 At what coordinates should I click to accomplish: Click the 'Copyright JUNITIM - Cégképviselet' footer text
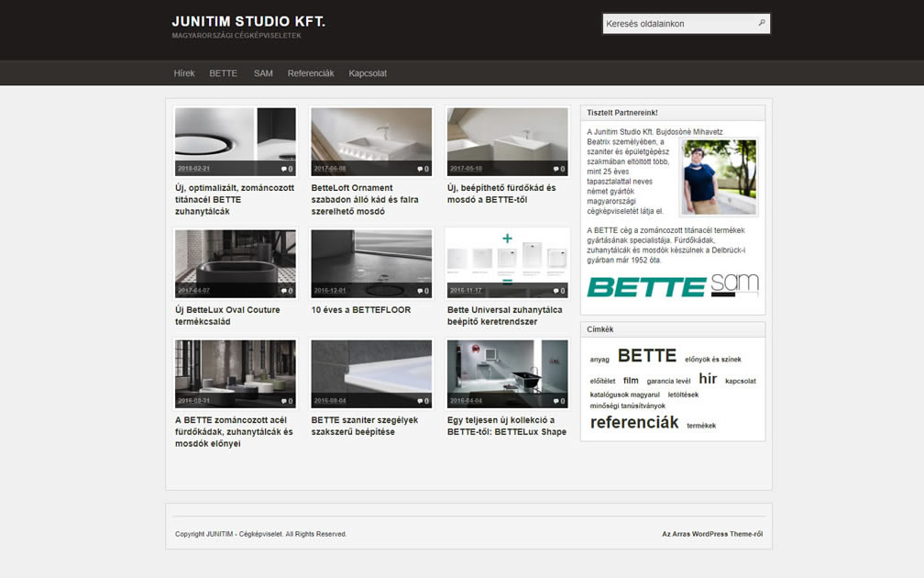[x=260, y=534]
